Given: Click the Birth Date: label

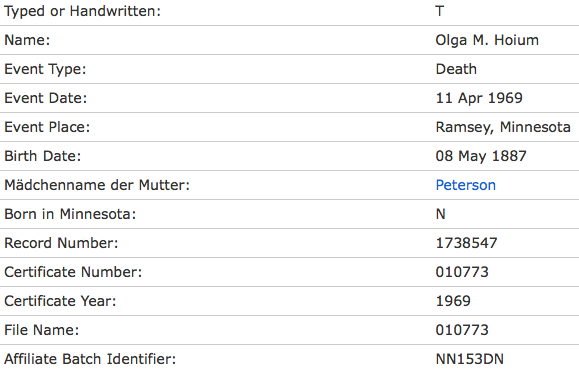Looking at the screenshot, I should point(42,156).
